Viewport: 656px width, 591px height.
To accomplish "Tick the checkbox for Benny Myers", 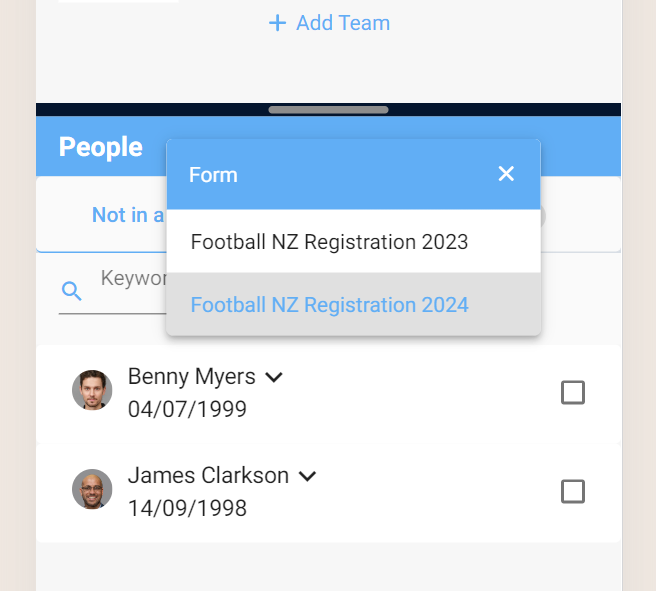I will pyautogui.click(x=573, y=392).
